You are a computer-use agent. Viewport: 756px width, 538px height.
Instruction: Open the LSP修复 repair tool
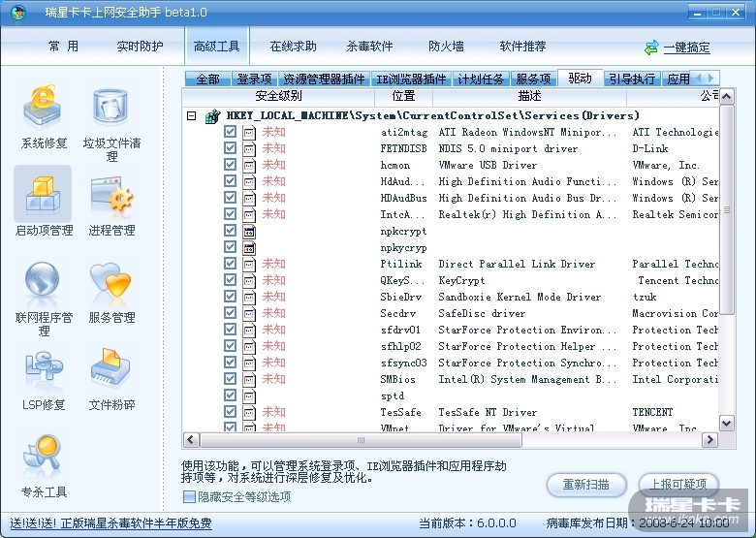[x=44, y=381]
